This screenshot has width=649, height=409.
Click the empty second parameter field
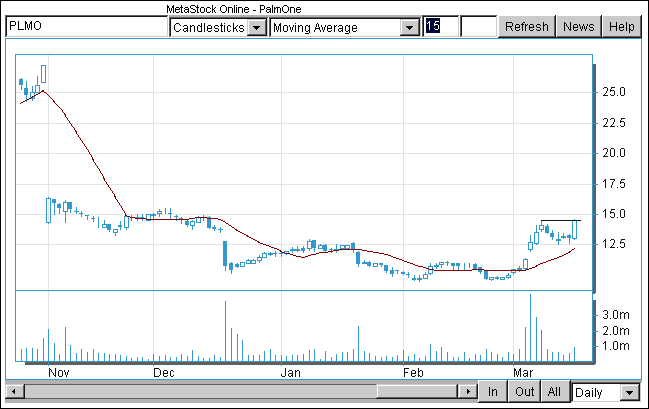tap(478, 26)
